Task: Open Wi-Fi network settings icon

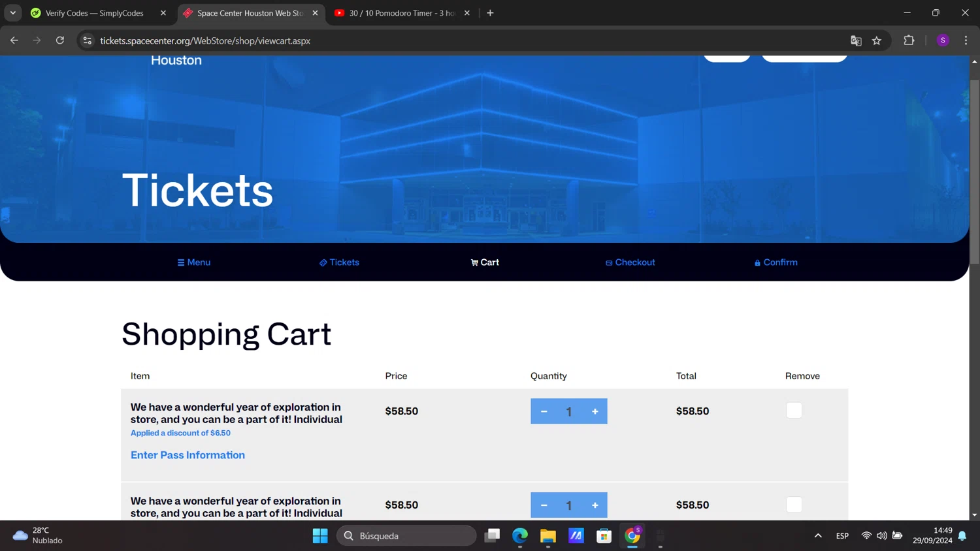Action: pos(866,536)
